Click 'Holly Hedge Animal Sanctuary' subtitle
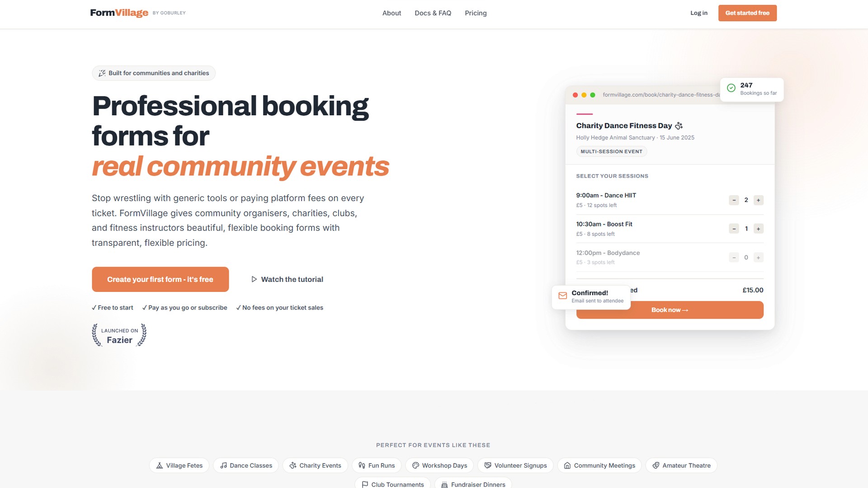The image size is (868, 488). [x=615, y=138]
